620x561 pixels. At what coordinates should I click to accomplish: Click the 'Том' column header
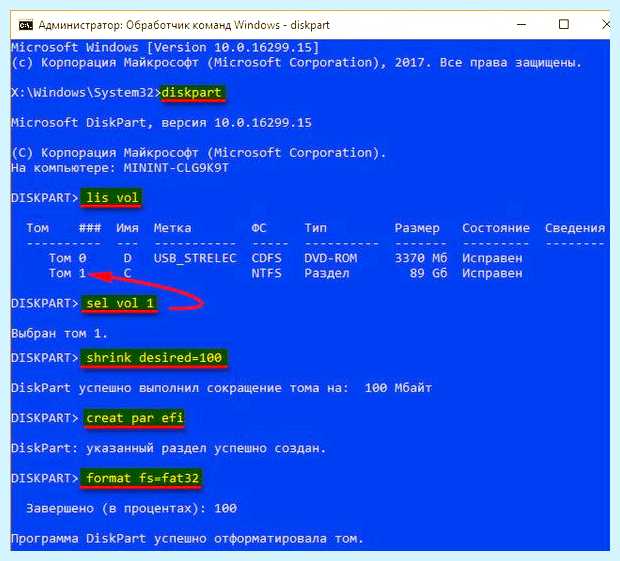[38, 228]
